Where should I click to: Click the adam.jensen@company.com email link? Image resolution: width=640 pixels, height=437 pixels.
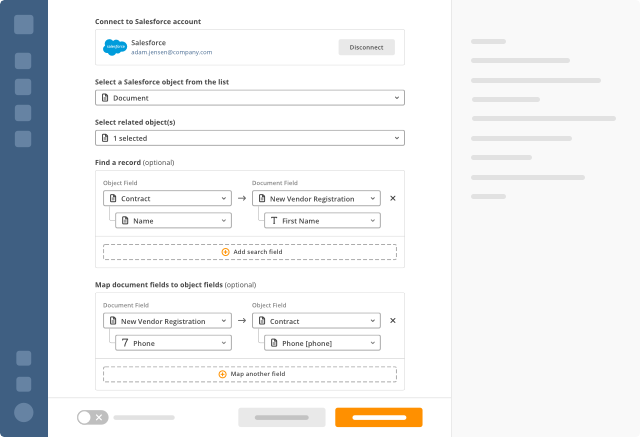[171, 52]
